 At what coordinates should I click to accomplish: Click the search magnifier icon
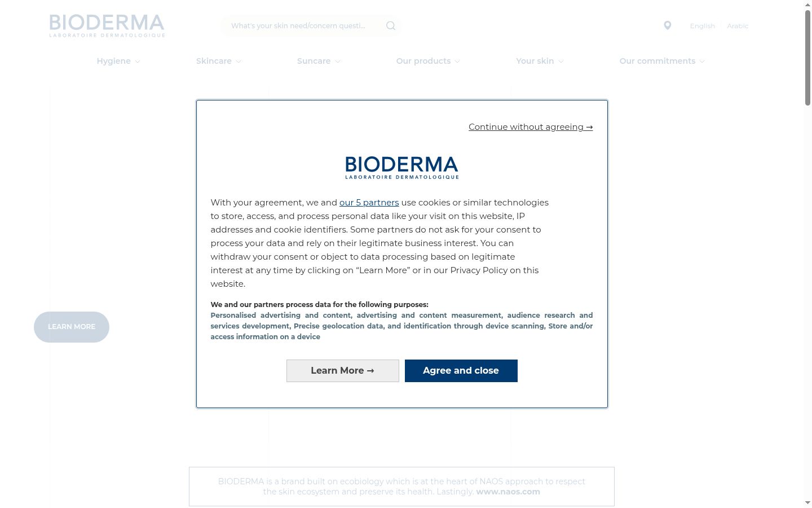click(x=391, y=26)
